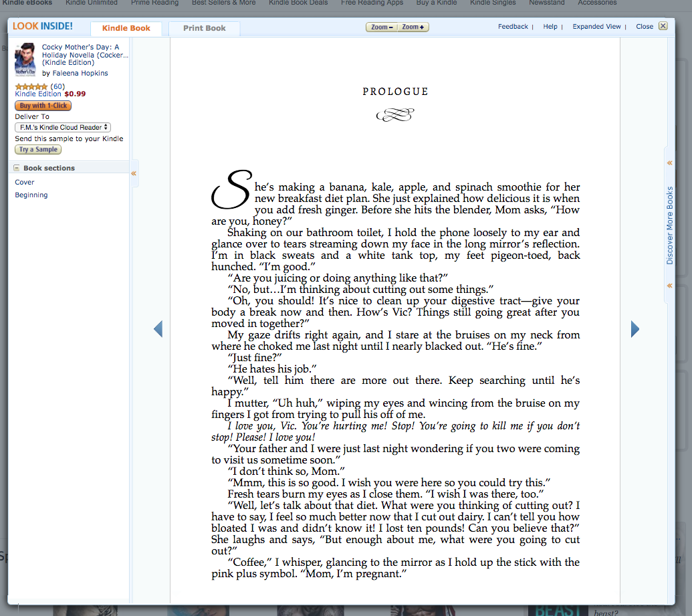Open the Cocky Mother's Day book title link
The image size is (692, 616).
click(85, 55)
